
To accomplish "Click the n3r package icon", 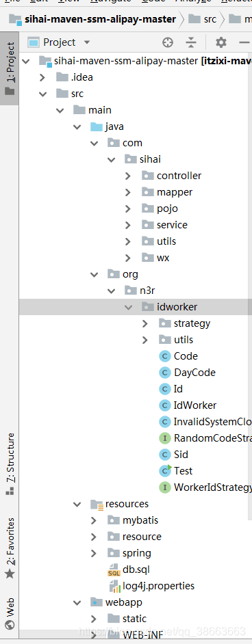I will [130, 291].
